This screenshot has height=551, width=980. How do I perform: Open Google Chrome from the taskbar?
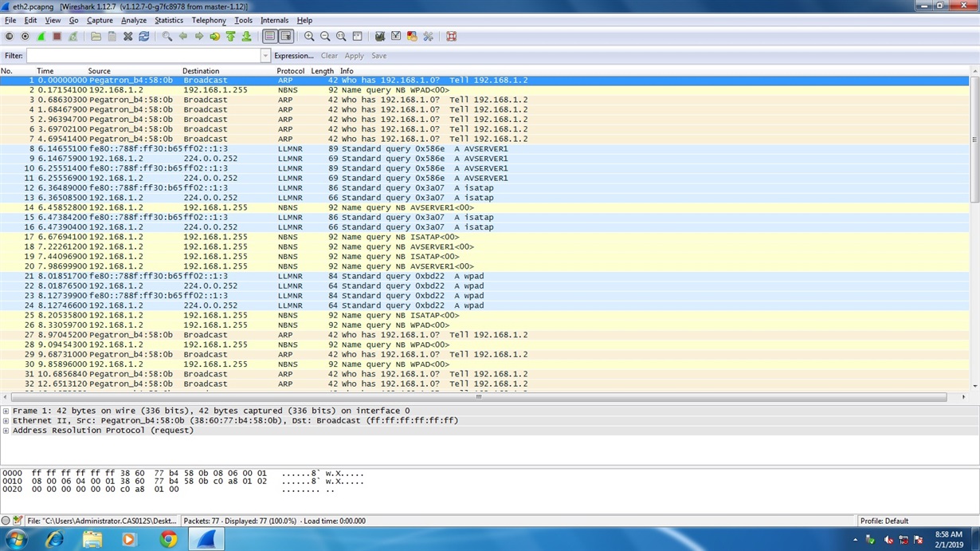[168, 540]
